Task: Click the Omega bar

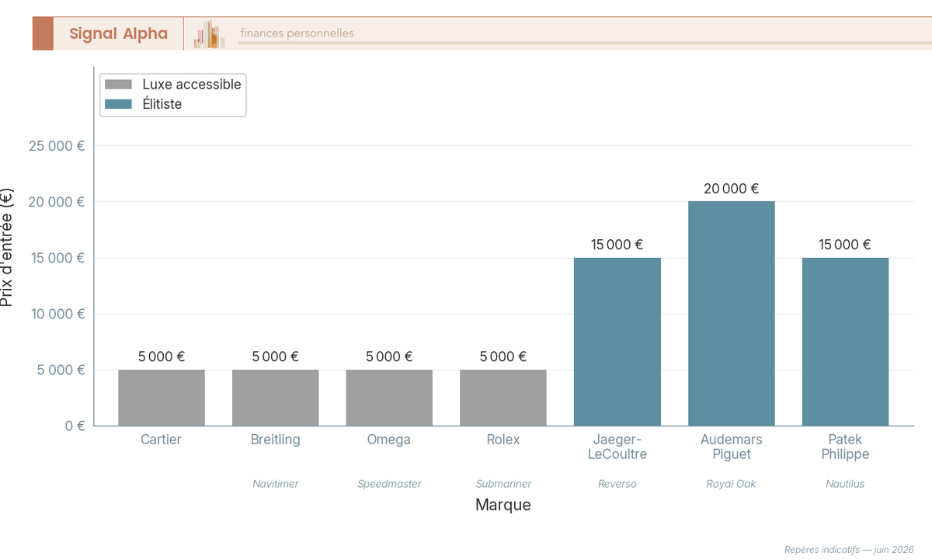Action: (389, 398)
